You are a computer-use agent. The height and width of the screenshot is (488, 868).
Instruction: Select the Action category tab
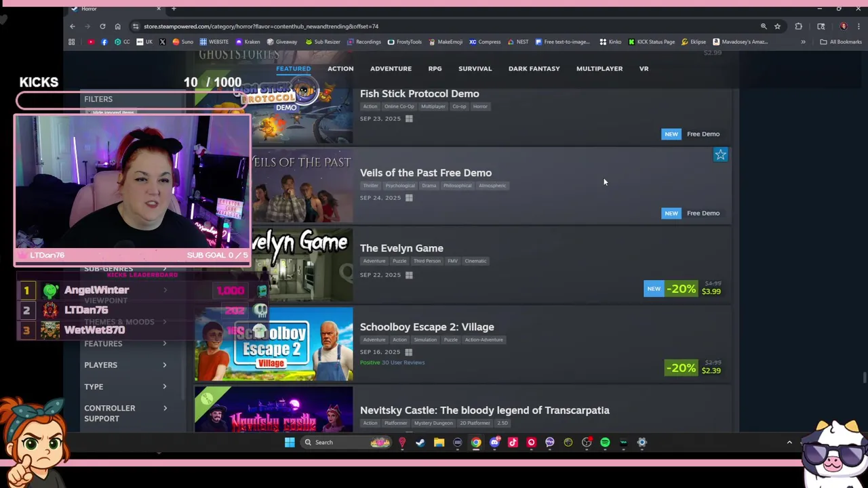coord(340,68)
